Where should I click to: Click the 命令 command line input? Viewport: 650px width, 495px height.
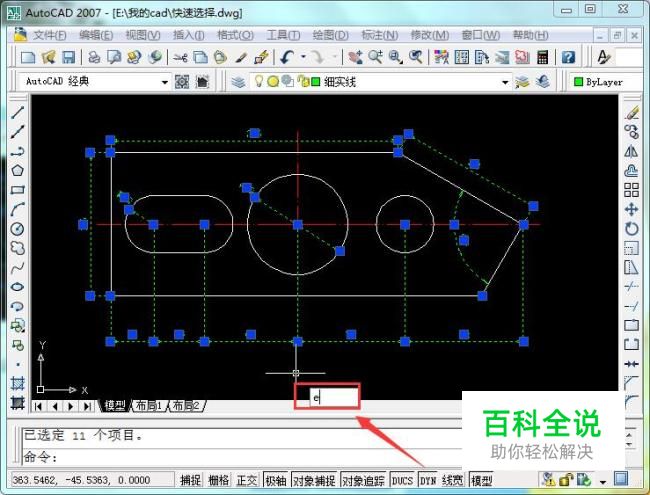coord(243,457)
